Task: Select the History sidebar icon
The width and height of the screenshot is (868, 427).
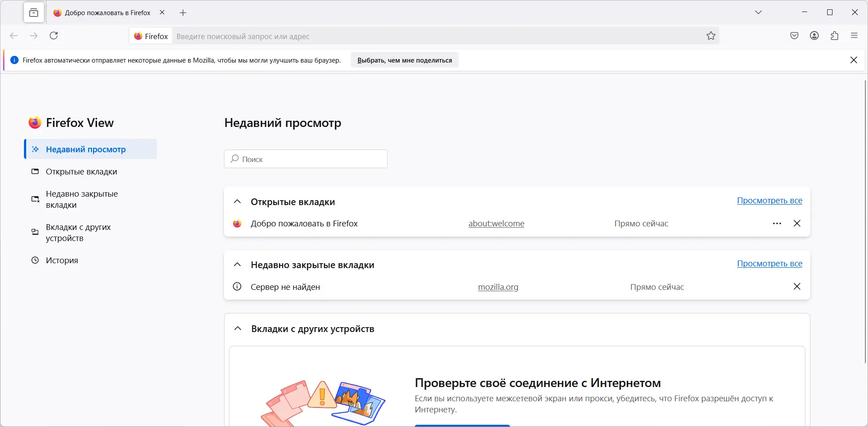Action: pos(35,260)
